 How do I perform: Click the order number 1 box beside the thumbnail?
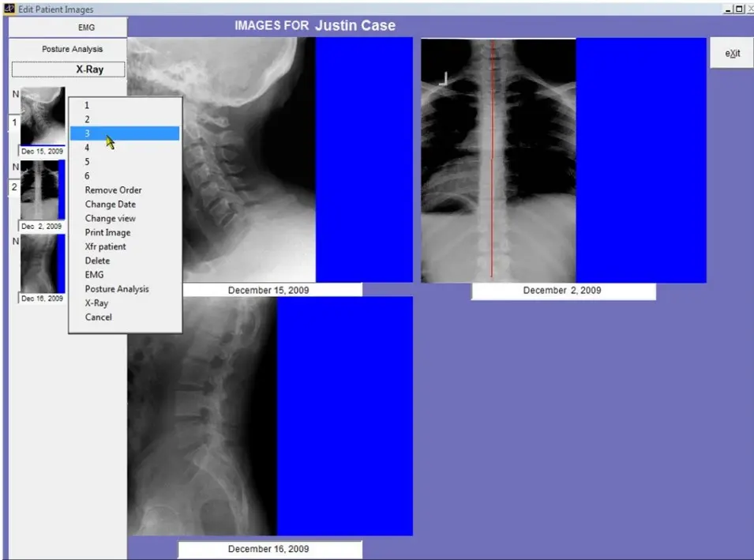(15, 122)
